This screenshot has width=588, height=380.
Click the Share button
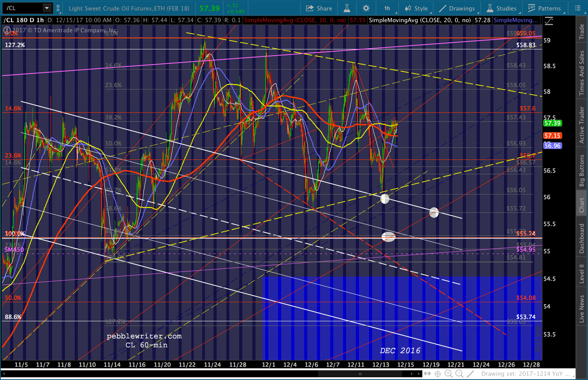pos(319,8)
